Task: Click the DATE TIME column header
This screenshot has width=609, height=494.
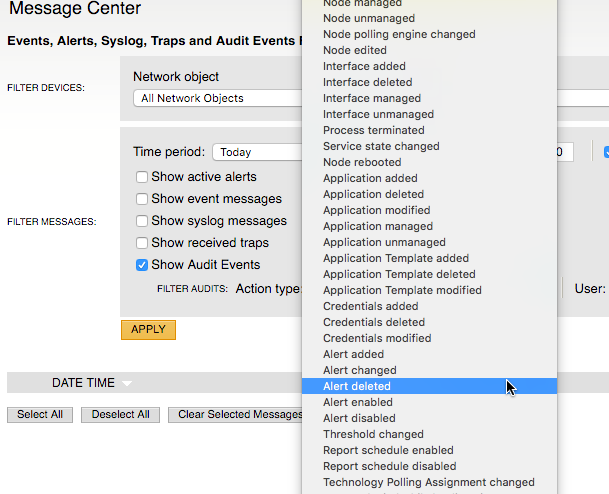Action: [x=84, y=383]
